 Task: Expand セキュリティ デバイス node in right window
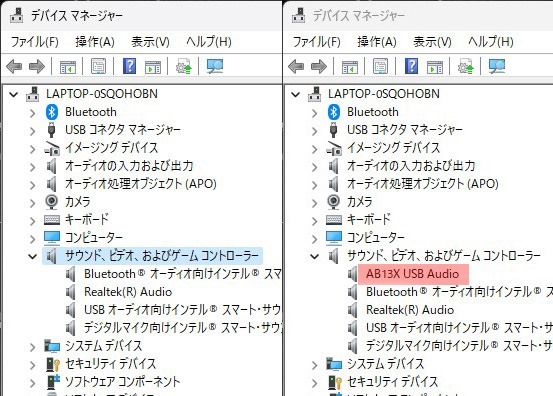(315, 383)
